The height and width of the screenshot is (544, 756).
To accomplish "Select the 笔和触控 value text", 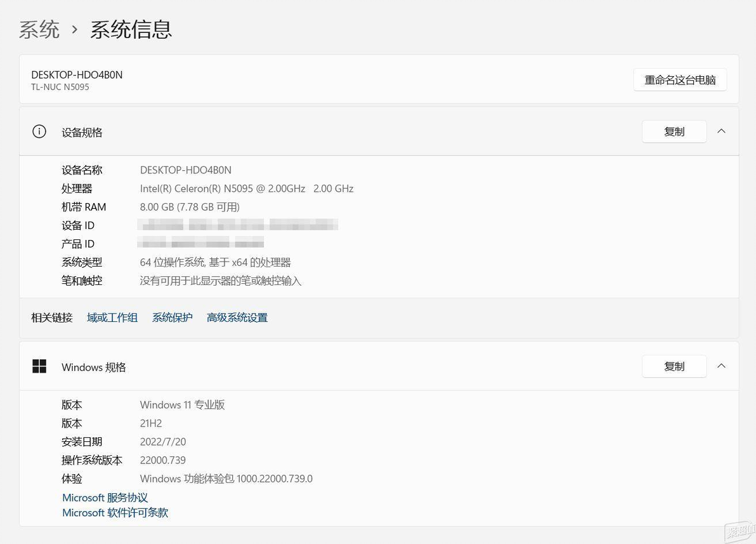I will 220,281.
